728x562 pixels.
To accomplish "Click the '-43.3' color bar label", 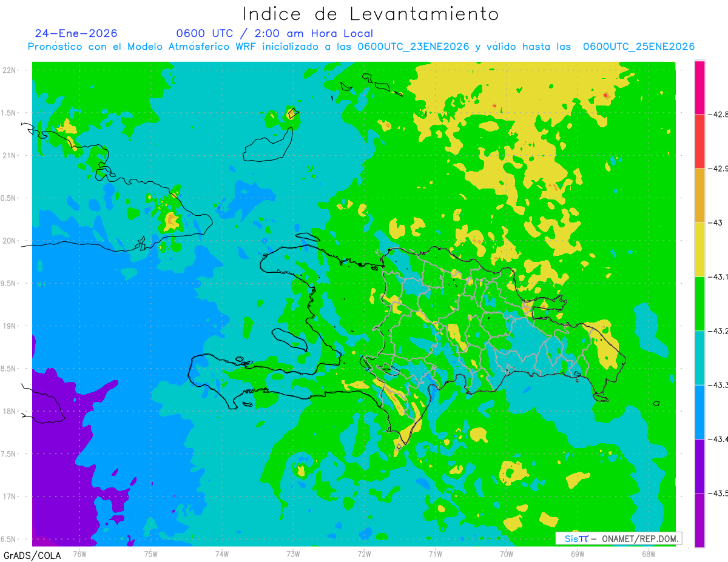I will (718, 385).
